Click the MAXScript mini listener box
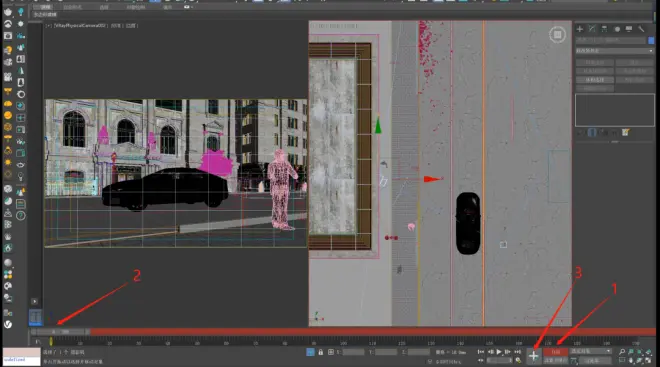The width and height of the screenshot is (660, 367). click(x=21, y=356)
